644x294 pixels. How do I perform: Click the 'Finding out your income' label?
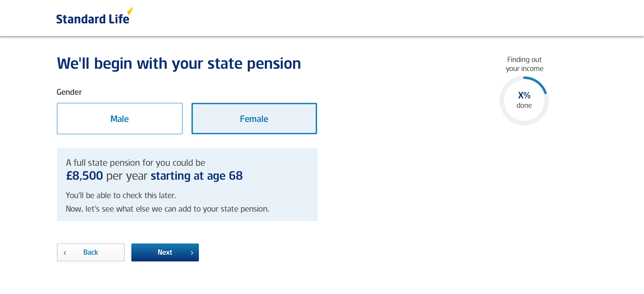(x=524, y=64)
